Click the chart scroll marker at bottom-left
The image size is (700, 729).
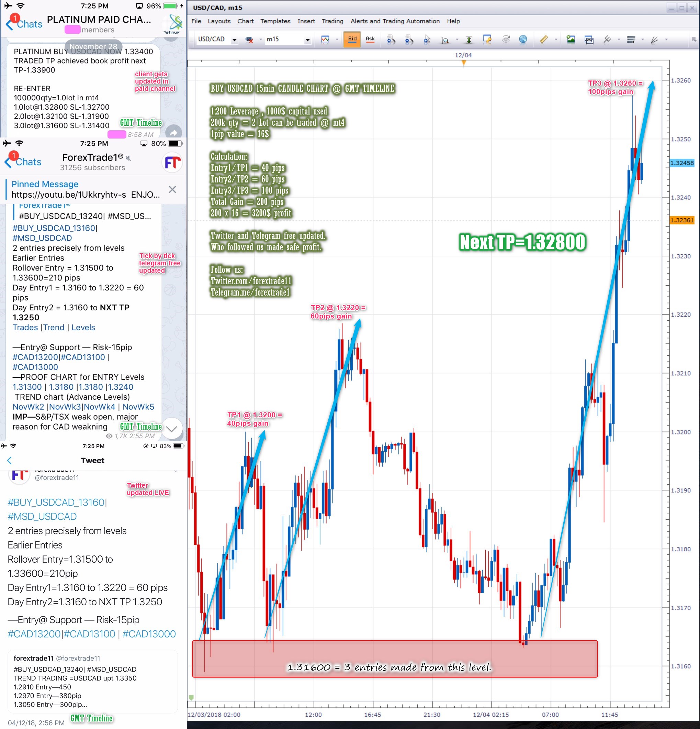(x=191, y=697)
